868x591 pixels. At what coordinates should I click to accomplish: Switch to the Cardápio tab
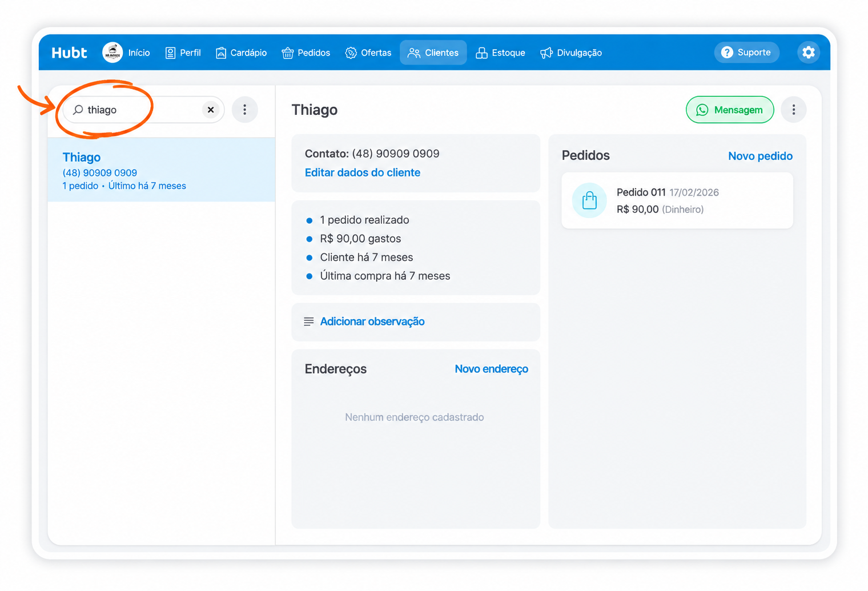point(241,53)
